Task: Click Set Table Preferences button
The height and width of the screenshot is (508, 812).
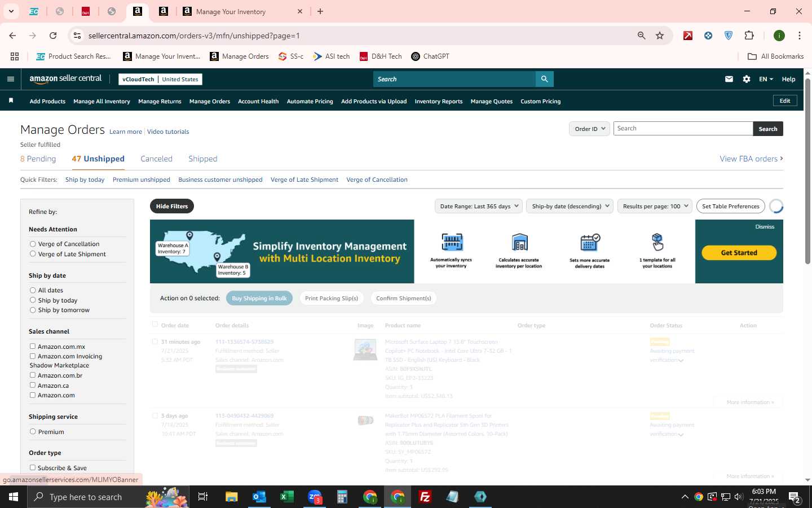Action: click(x=731, y=206)
